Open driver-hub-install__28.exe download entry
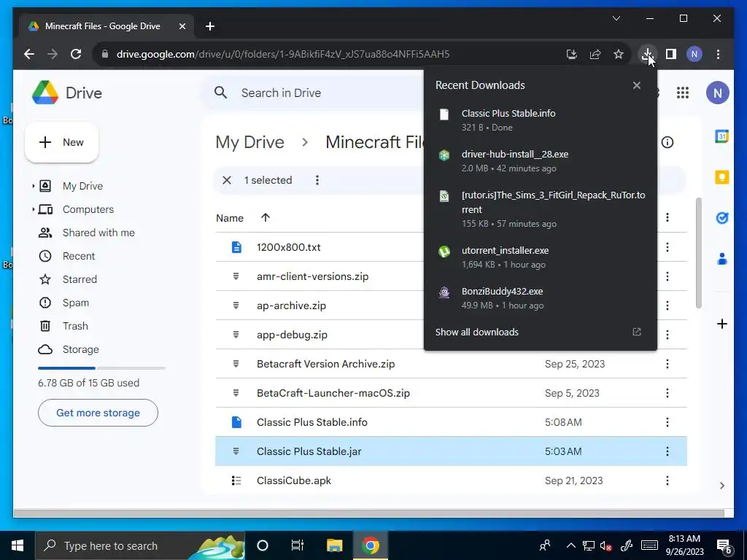This screenshot has height=560, width=747. tap(541, 161)
